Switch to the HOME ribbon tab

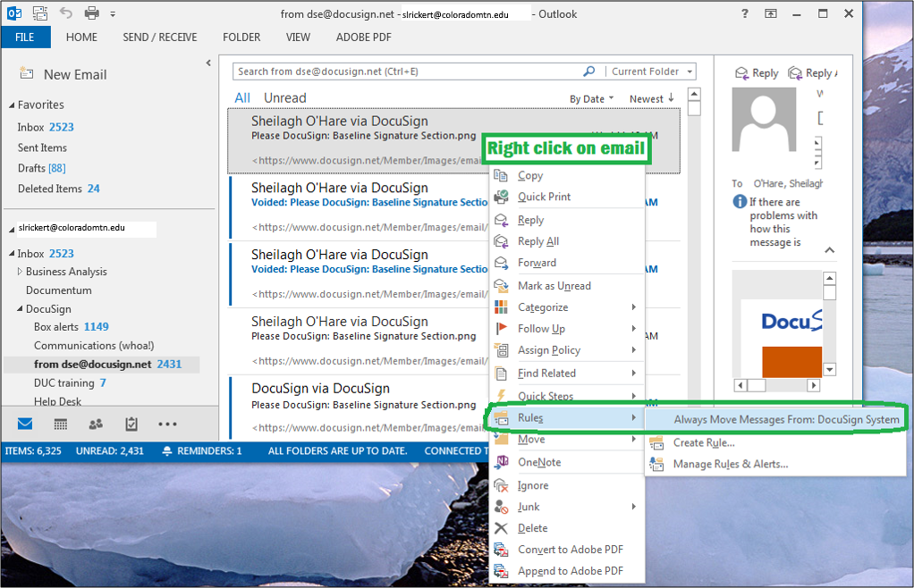81,38
